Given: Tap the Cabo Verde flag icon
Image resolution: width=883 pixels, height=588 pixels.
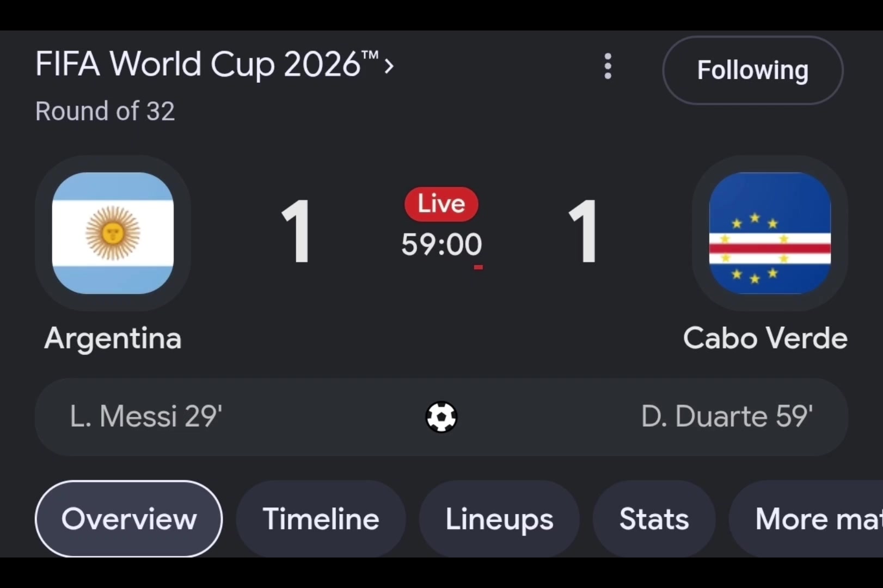Looking at the screenshot, I should tap(770, 233).
